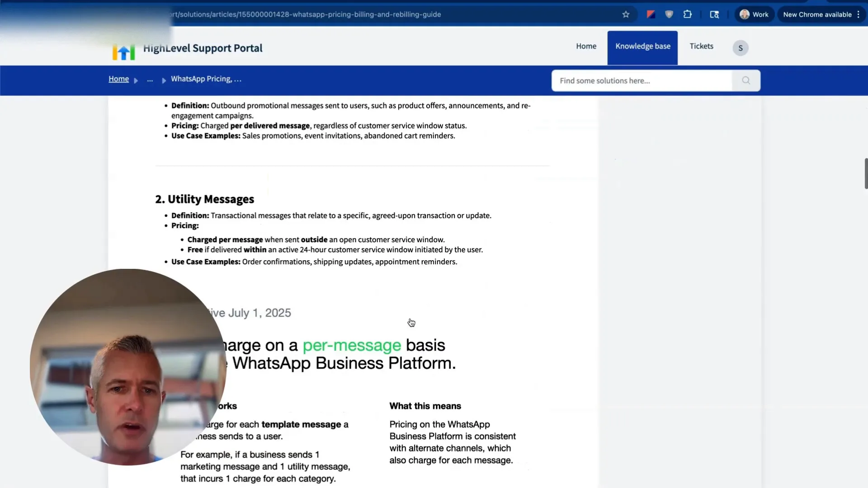Image resolution: width=868 pixels, height=488 pixels.
Task: Click the search magnifier button
Action: [x=746, y=80]
